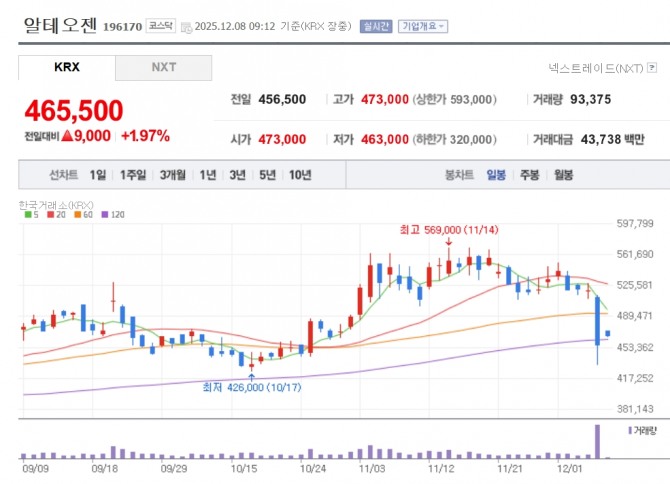This screenshot has width=670, height=484.
Task: Select the 1일 line chart period
Action: pos(98,175)
